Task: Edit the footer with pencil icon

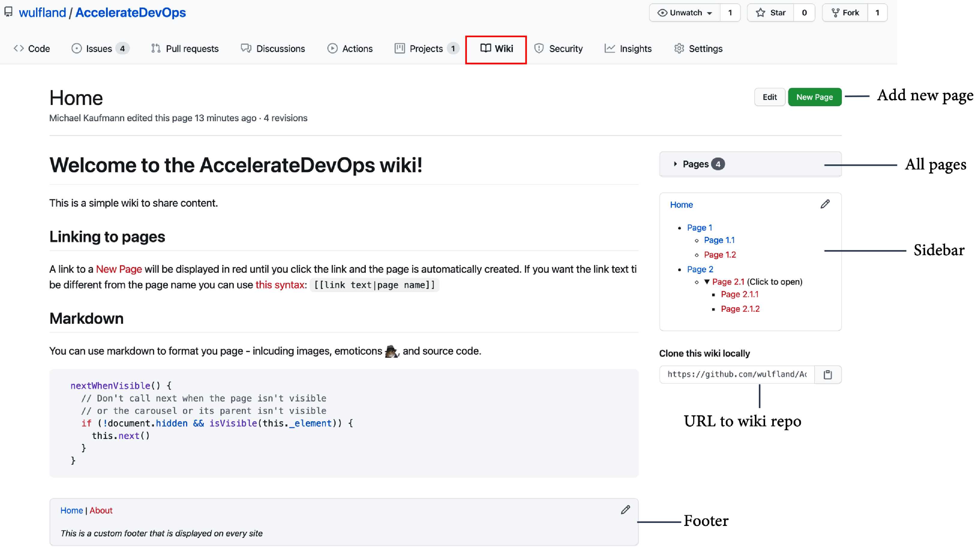Action: (625, 510)
